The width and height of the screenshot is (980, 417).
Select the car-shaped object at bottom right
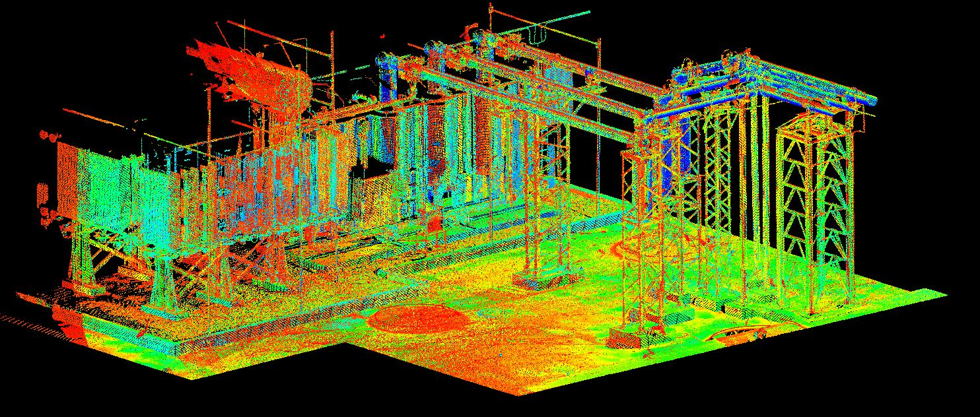point(740,334)
